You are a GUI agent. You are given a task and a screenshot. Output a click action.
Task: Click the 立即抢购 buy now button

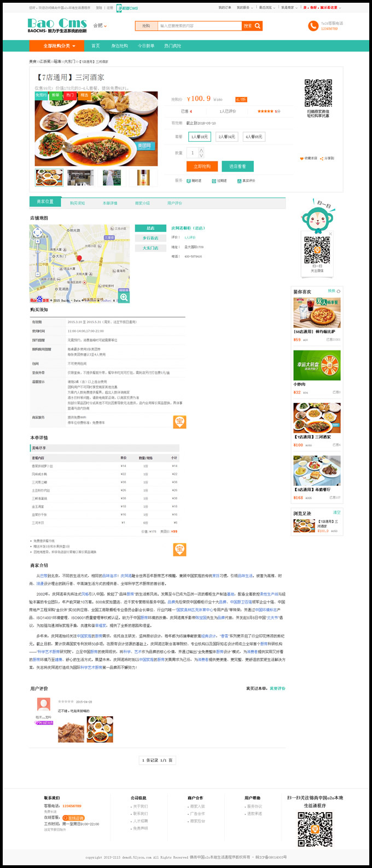pyautogui.click(x=202, y=166)
